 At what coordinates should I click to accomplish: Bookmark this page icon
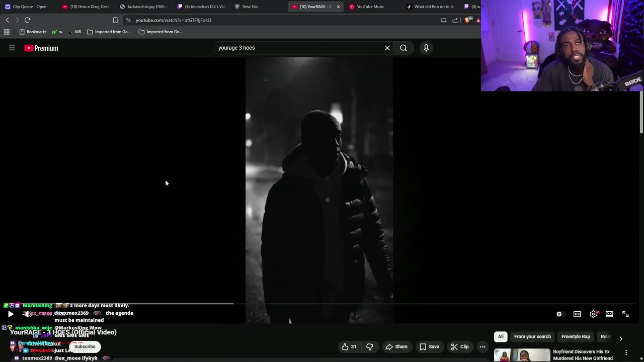(115, 20)
